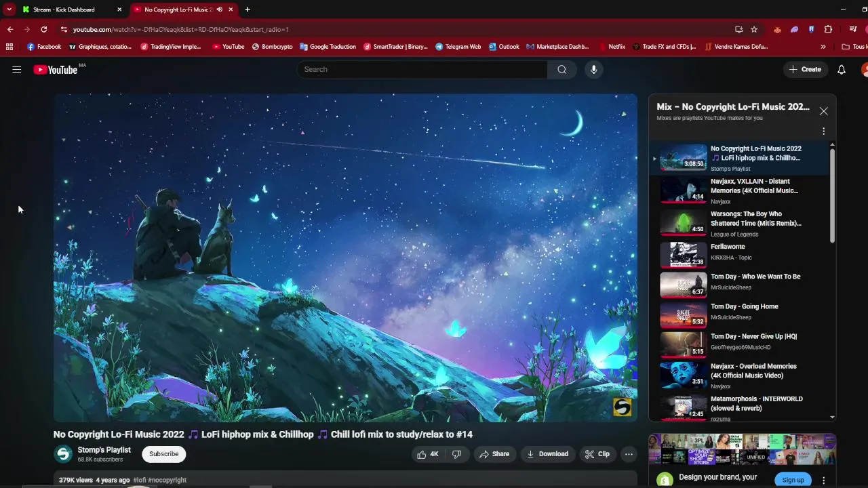Play Metamorphosis - INTERWORLD slowed & reverb
This screenshot has width=868, height=488.
(x=739, y=407)
